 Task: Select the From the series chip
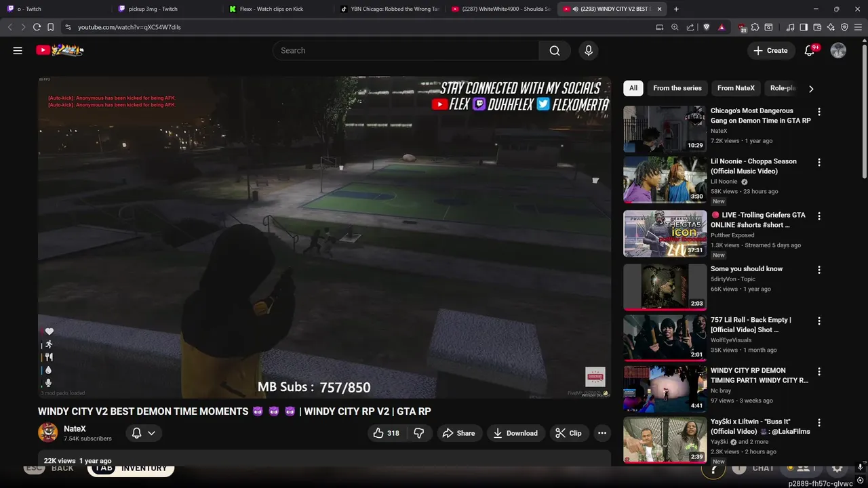[677, 88]
